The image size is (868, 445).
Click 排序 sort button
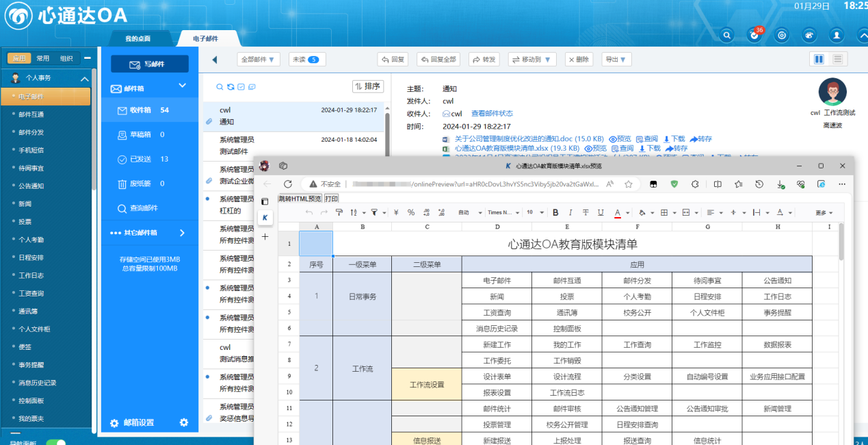[x=368, y=86]
